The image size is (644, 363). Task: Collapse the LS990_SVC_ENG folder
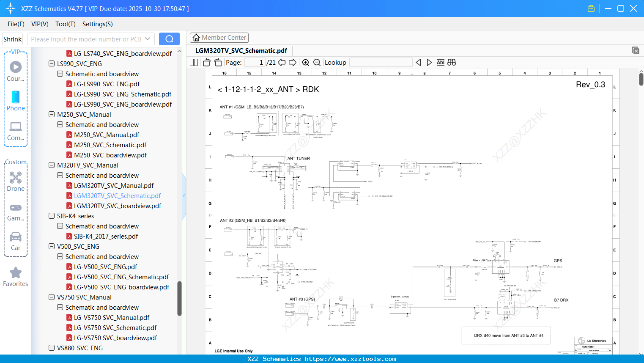[51, 63]
